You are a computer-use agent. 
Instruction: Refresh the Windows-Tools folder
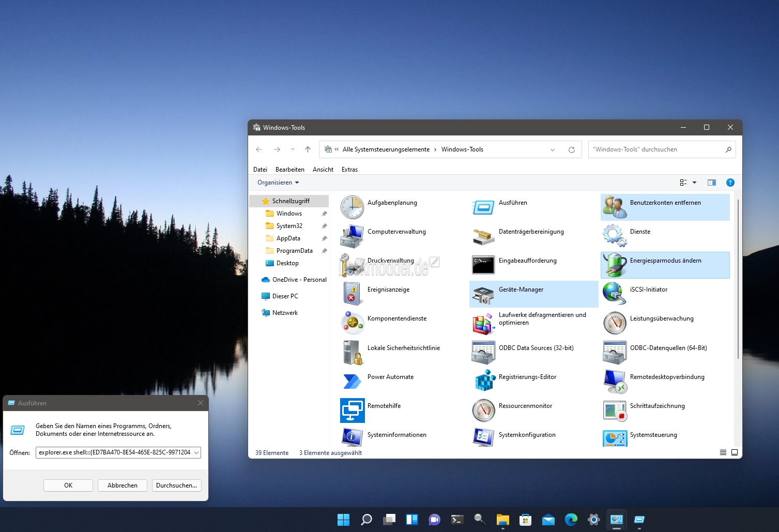pos(572,149)
